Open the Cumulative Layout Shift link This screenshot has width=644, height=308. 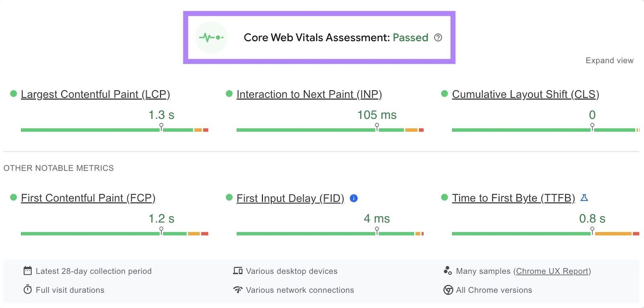[525, 94]
